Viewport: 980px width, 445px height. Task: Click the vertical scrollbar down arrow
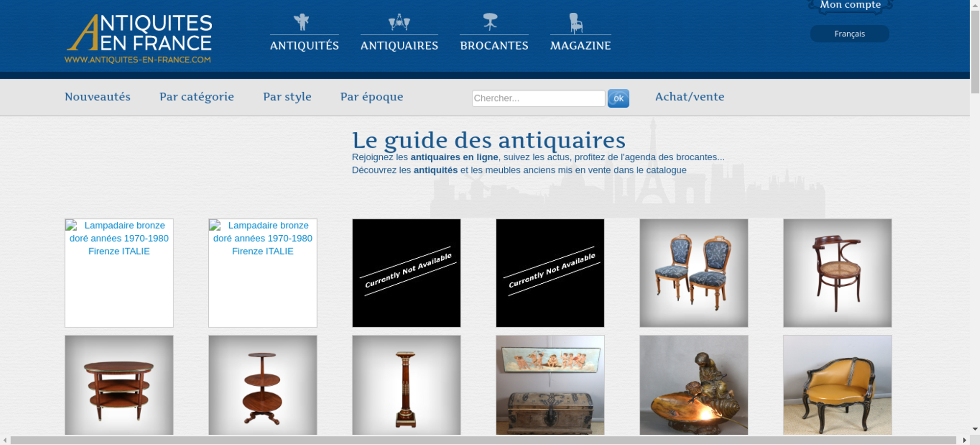(975, 429)
